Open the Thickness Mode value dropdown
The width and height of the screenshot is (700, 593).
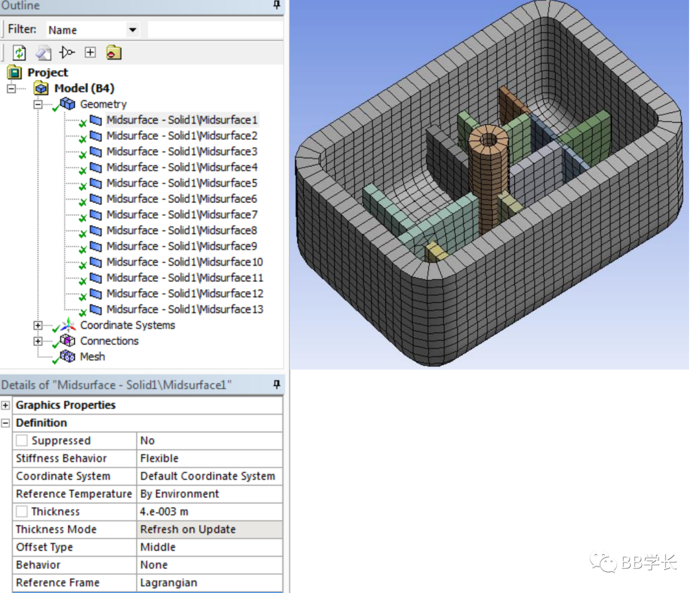209,529
